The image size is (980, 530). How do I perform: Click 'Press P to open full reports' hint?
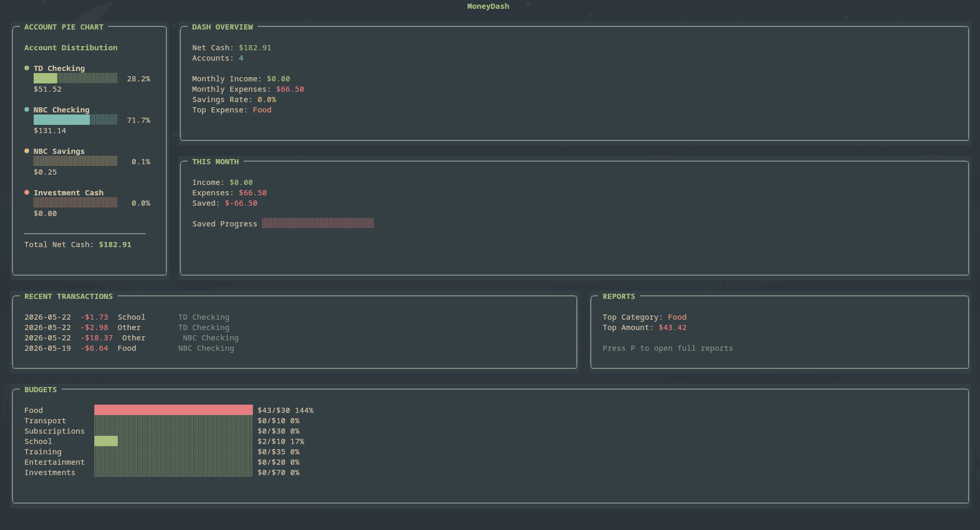(667, 348)
